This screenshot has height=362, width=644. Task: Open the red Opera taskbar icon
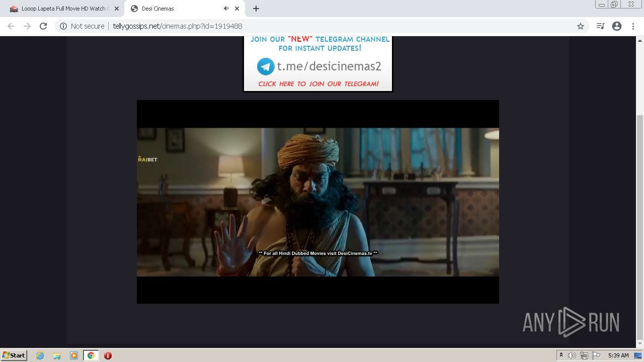108,355
